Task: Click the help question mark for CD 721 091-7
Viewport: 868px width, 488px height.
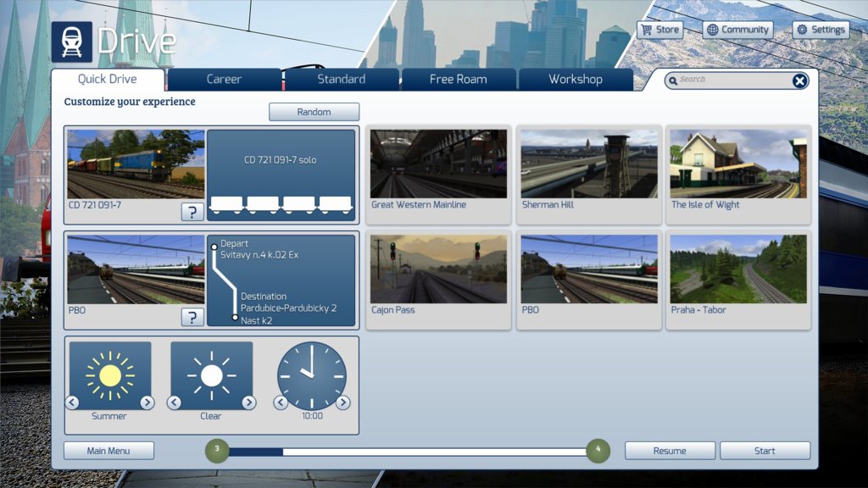Action: pos(192,212)
